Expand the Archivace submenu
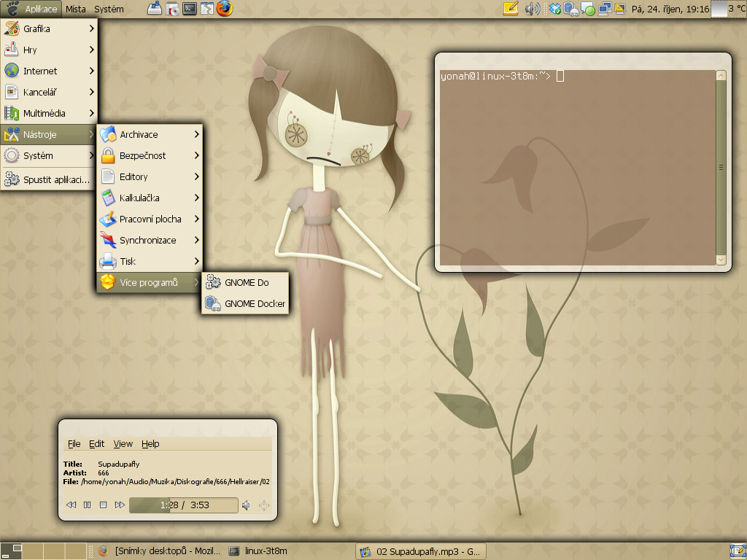The width and height of the screenshot is (747, 560). coord(150,134)
